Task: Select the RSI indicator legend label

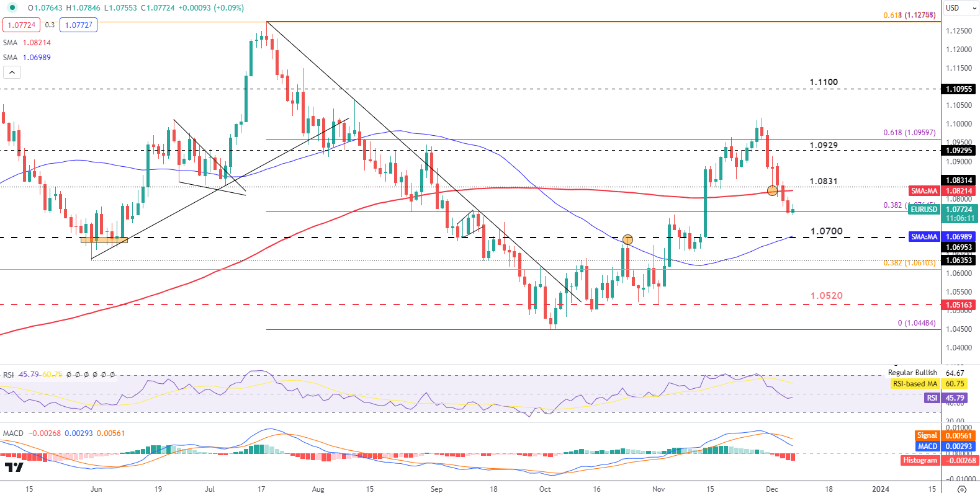Action: [x=9, y=375]
